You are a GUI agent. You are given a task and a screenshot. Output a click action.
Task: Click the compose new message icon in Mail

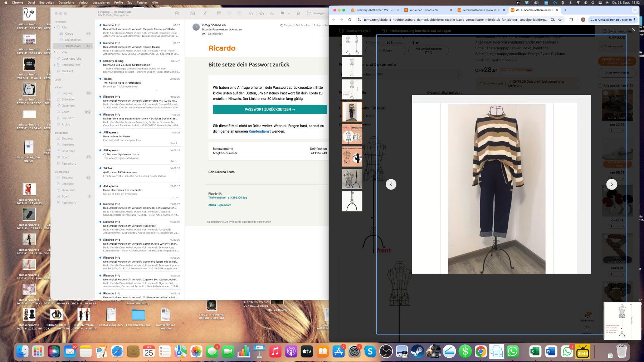click(x=205, y=13)
